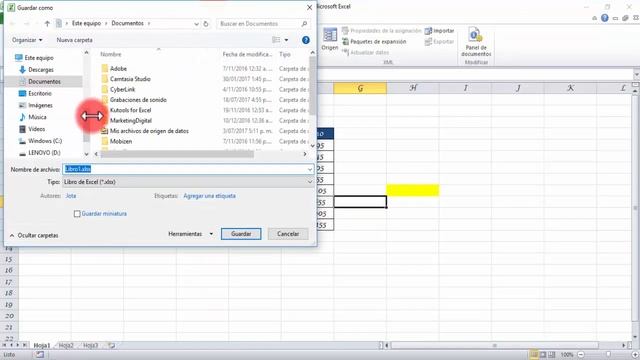This screenshot has height=360, width=640.
Task: Click the author name Jota
Action: tap(71, 196)
